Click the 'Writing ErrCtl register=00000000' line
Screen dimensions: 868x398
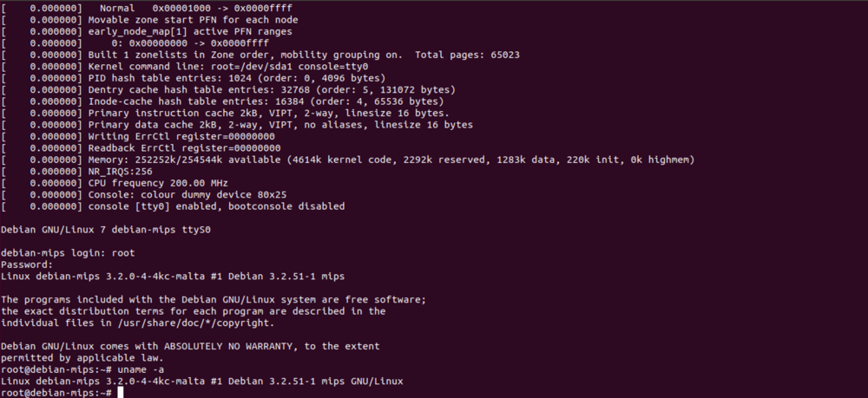pos(138,136)
